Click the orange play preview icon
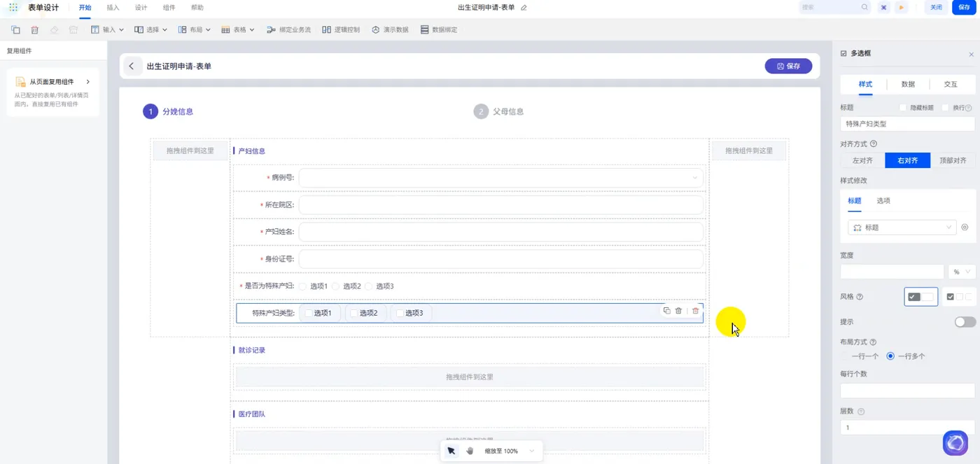980x464 pixels. click(x=902, y=7)
